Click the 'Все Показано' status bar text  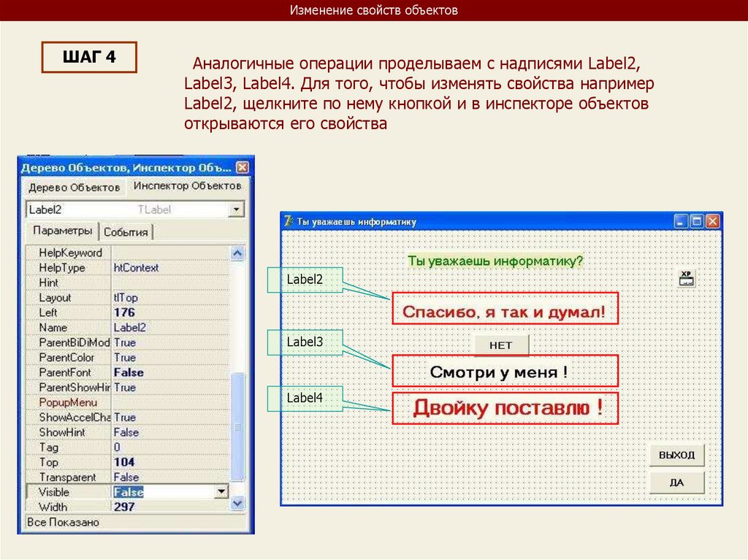point(63,522)
